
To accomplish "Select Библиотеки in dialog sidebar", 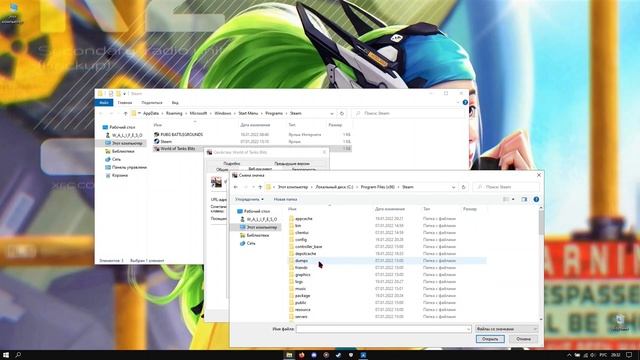I will click(x=257, y=235).
